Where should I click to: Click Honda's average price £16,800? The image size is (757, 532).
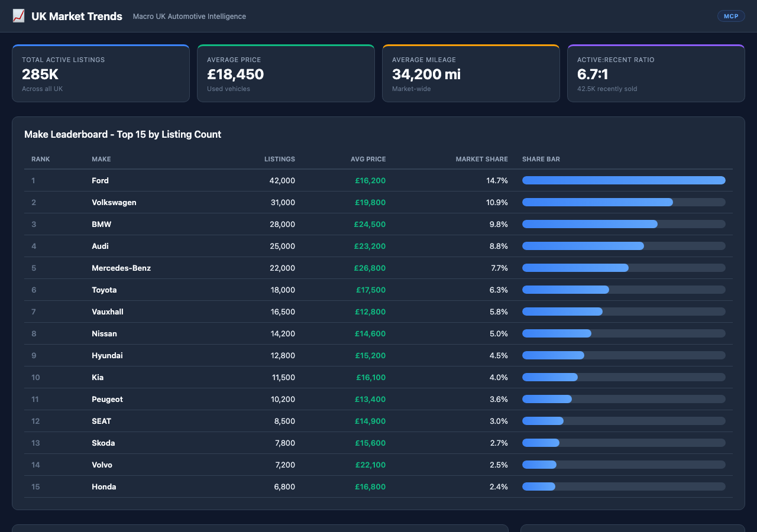tap(370, 486)
